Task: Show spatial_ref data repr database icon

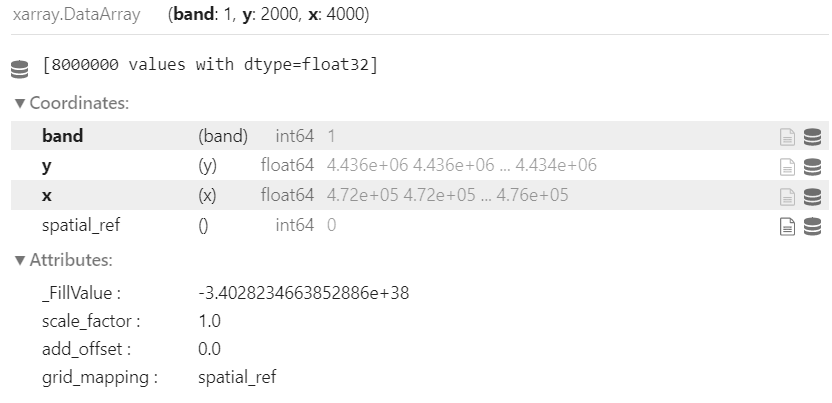Action: click(812, 227)
